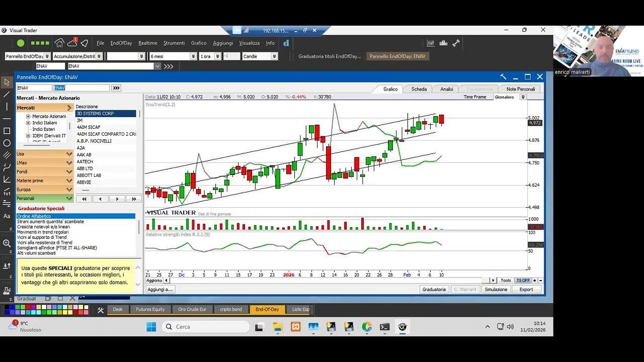This screenshot has width=644, height=362.
Task: Click the Windows taskbar Cerca search box
Action: [206, 327]
